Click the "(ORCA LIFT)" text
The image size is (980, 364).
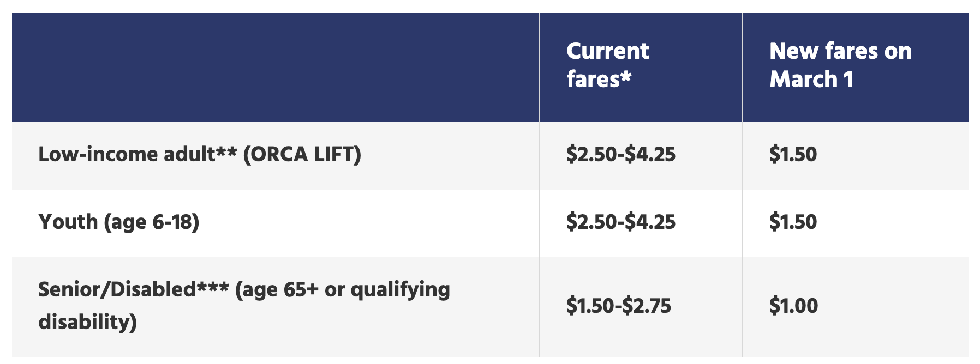coord(302,154)
